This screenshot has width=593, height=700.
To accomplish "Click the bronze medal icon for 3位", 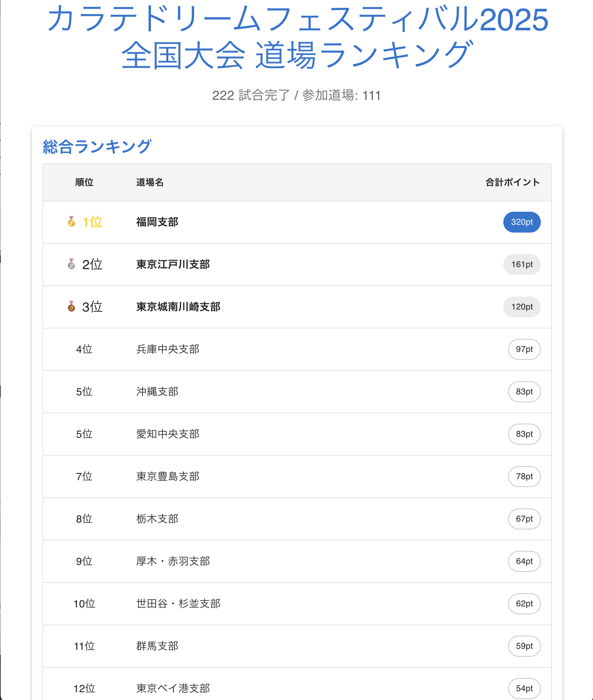I will 71,306.
